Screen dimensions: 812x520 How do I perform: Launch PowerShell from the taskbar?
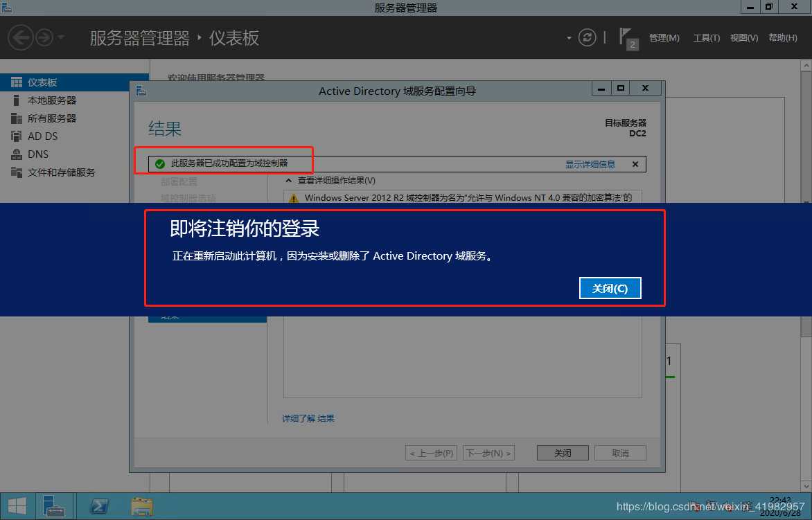(99, 506)
